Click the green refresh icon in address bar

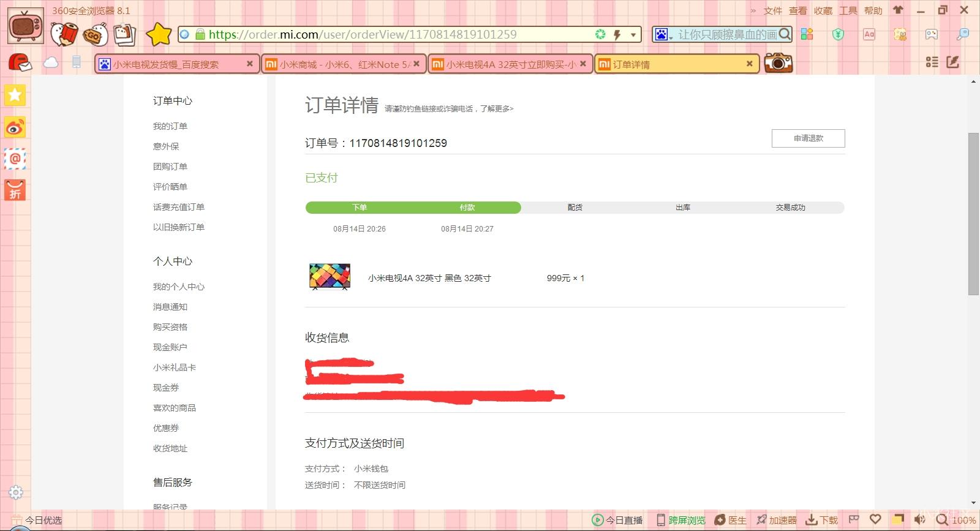coord(600,34)
